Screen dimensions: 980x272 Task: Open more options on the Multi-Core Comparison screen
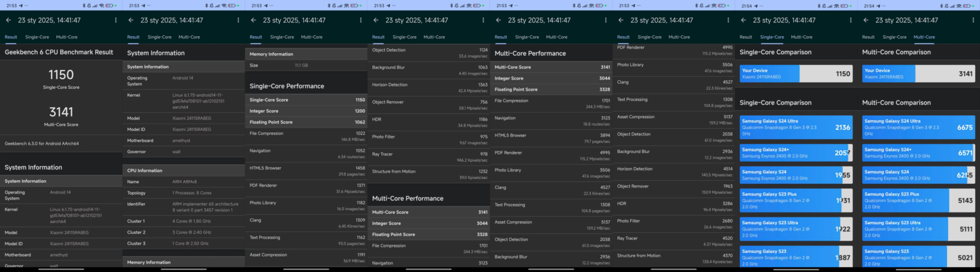click(973, 20)
